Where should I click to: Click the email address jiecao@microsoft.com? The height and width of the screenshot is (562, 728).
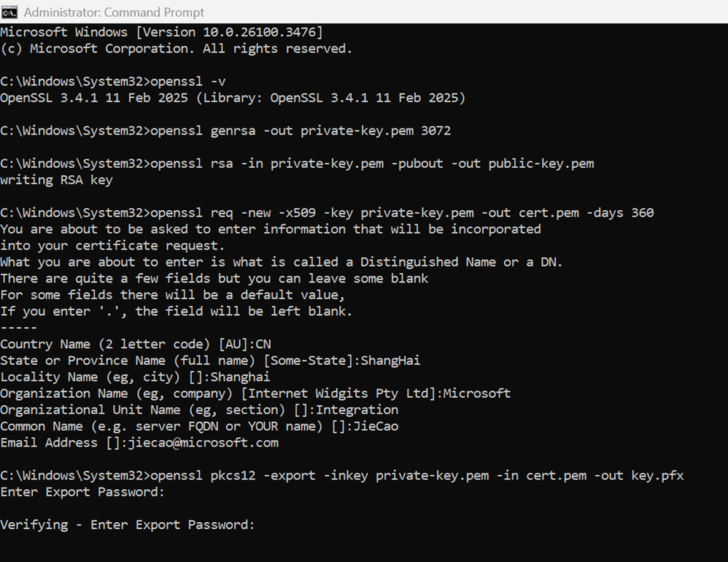pyautogui.click(x=204, y=442)
